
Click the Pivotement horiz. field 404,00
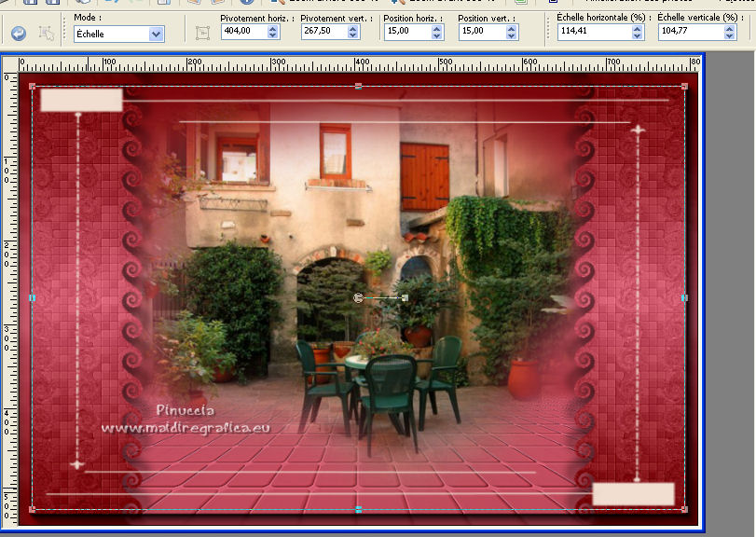pos(244,31)
